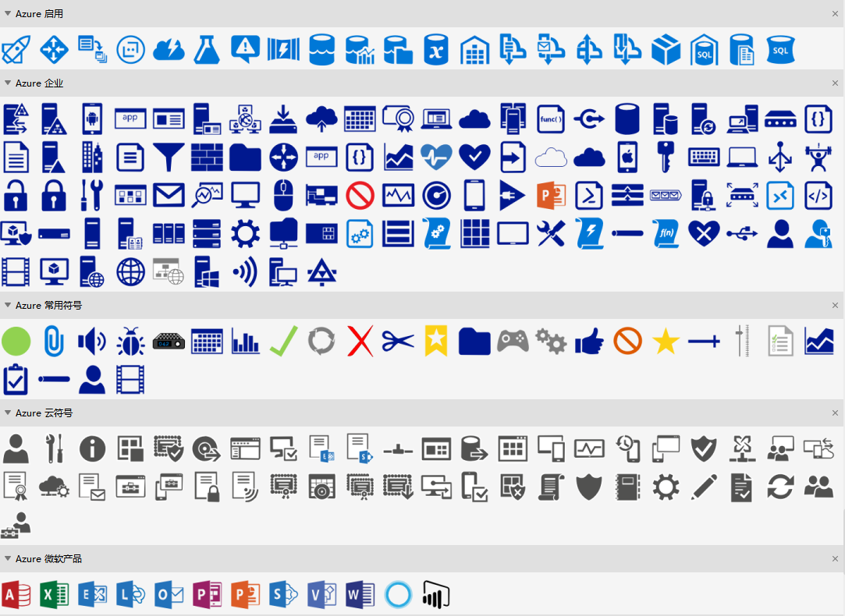Pick the brick firewall icon
The image size is (845, 616).
pyautogui.click(x=207, y=158)
